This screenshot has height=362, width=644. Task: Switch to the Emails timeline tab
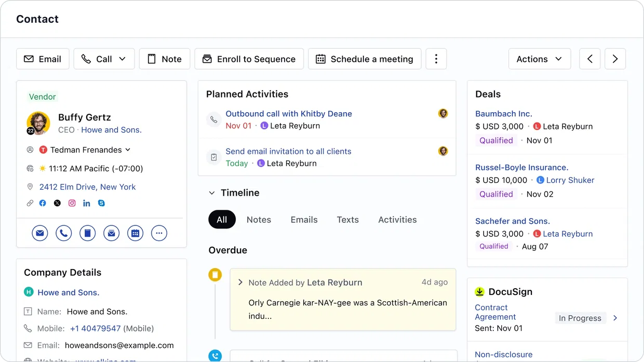point(304,220)
